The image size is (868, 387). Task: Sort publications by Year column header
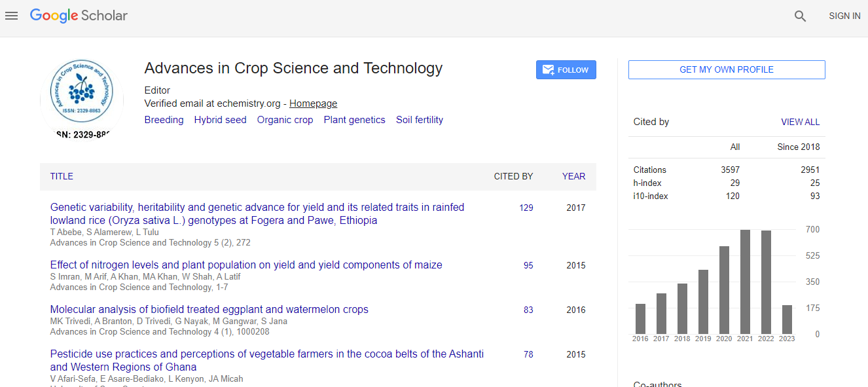tap(573, 176)
